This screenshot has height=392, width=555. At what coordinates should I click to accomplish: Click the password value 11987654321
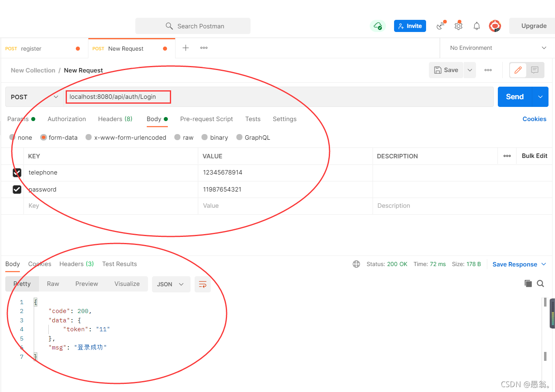222,190
